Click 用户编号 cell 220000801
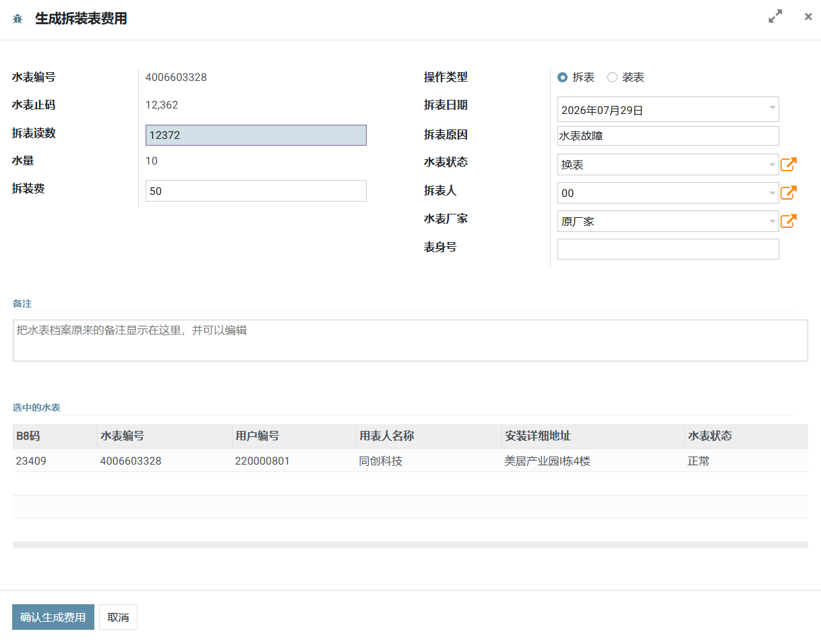The height and width of the screenshot is (644, 821). pyautogui.click(x=294, y=461)
